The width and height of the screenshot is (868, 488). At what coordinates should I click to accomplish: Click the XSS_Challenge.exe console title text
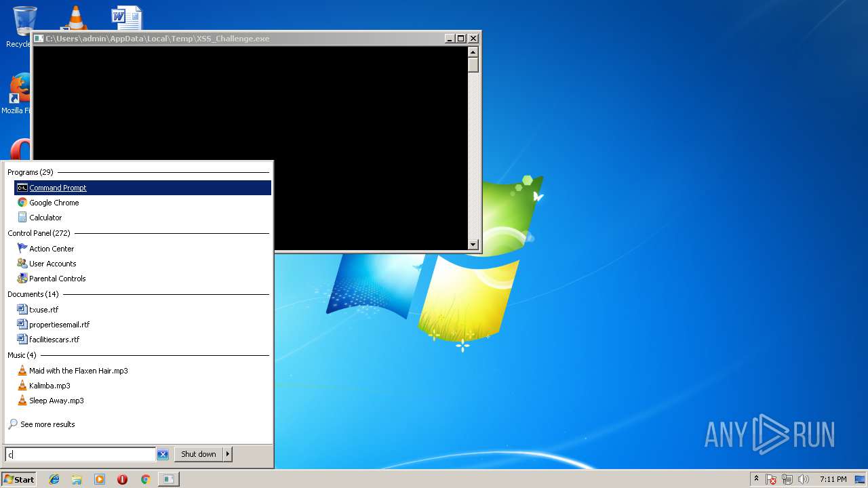coord(157,39)
